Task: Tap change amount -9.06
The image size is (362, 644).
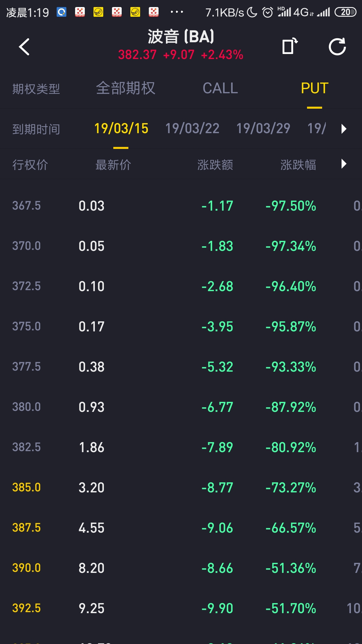Action: coord(217,528)
